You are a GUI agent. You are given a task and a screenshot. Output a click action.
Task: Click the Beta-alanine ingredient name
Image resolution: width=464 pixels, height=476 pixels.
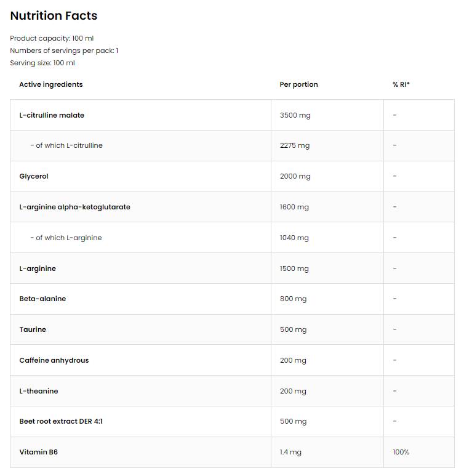pos(42,299)
